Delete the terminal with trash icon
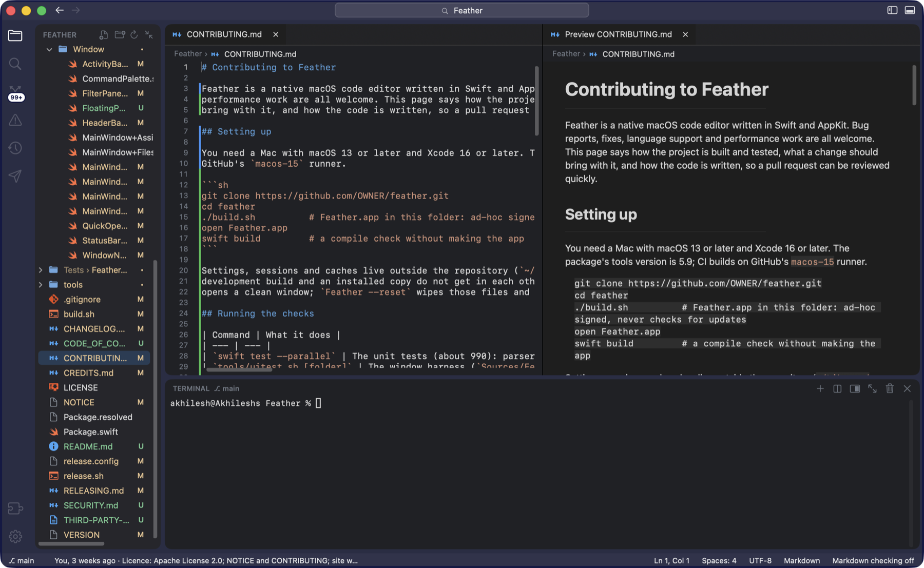 point(890,388)
